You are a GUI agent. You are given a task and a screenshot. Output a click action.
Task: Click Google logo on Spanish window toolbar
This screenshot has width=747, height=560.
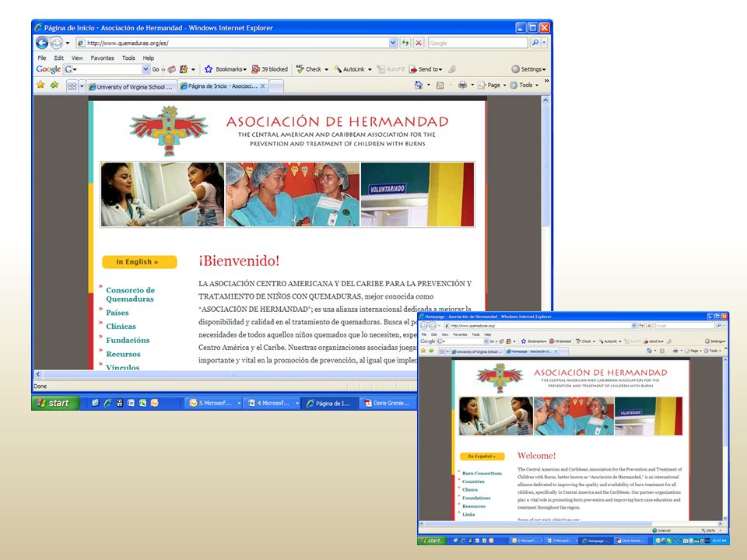pos(48,69)
